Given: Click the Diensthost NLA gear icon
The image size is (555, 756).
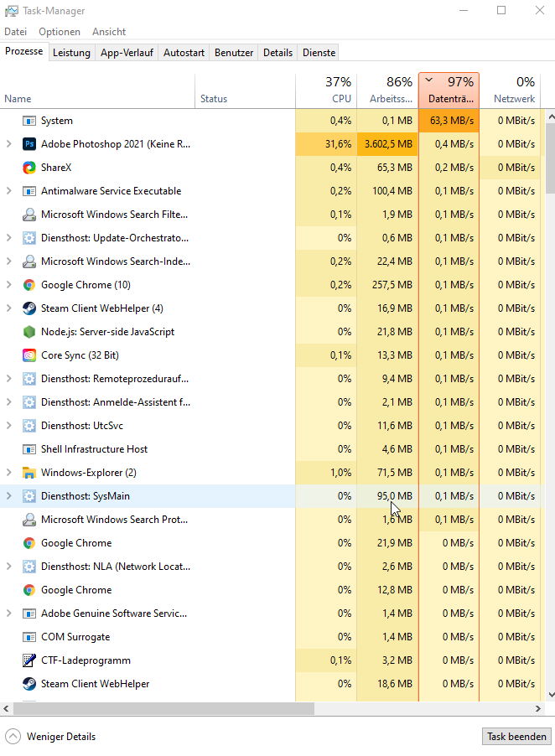Looking at the screenshot, I should coord(29,567).
